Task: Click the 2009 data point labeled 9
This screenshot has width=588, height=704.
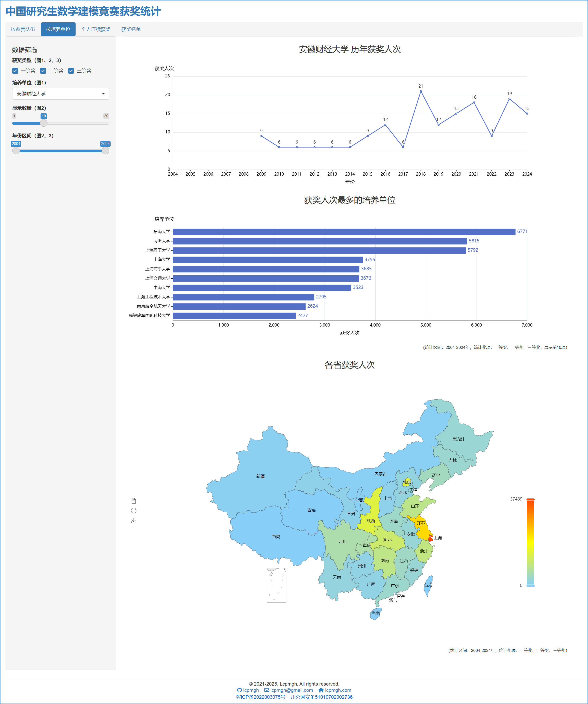Action: pos(262,136)
